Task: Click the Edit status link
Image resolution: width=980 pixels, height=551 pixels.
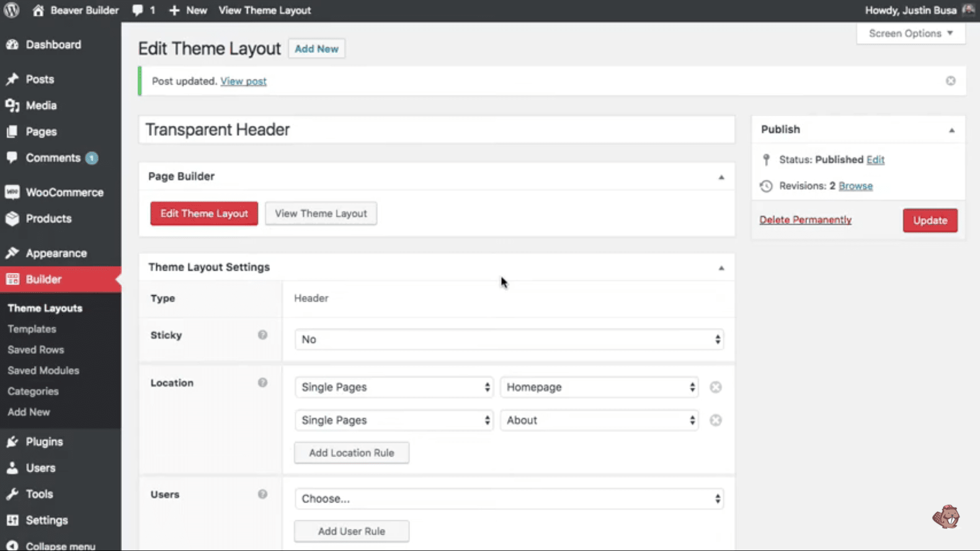Action: click(875, 160)
